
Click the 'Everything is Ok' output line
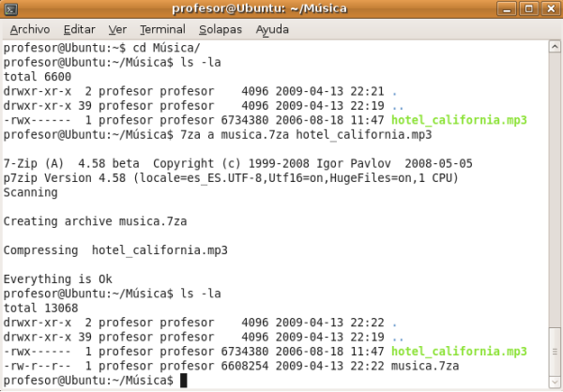[x=58, y=279]
